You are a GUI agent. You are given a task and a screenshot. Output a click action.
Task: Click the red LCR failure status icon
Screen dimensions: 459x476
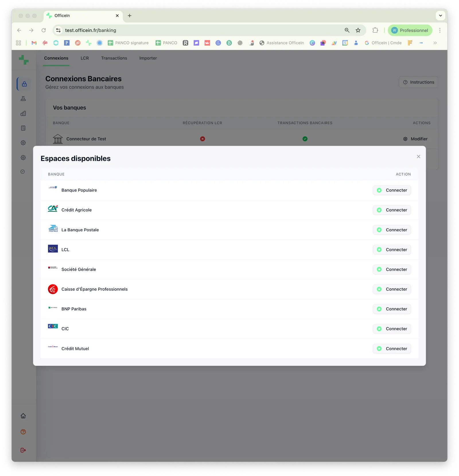click(x=203, y=139)
